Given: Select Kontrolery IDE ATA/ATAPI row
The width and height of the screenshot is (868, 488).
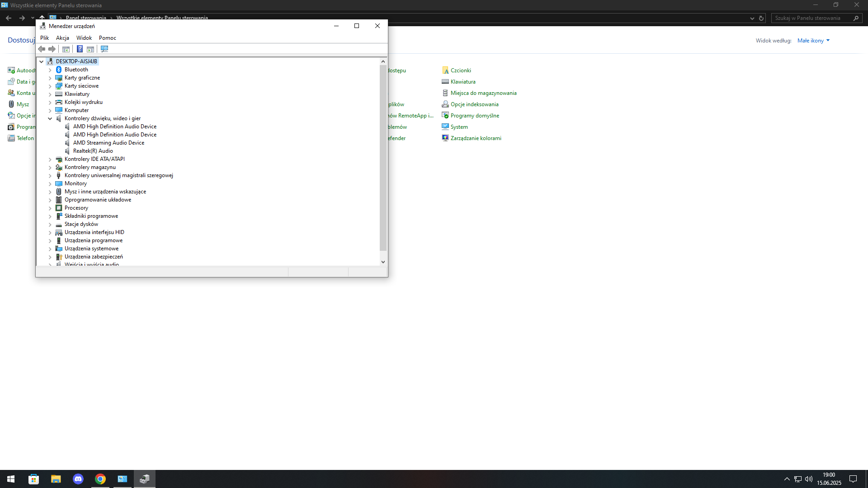Looking at the screenshot, I should (x=94, y=159).
